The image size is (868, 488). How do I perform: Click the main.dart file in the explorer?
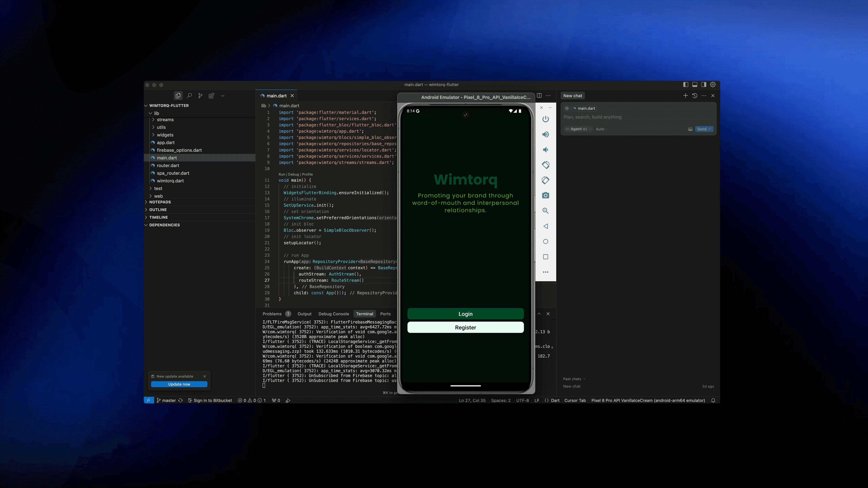coord(167,158)
